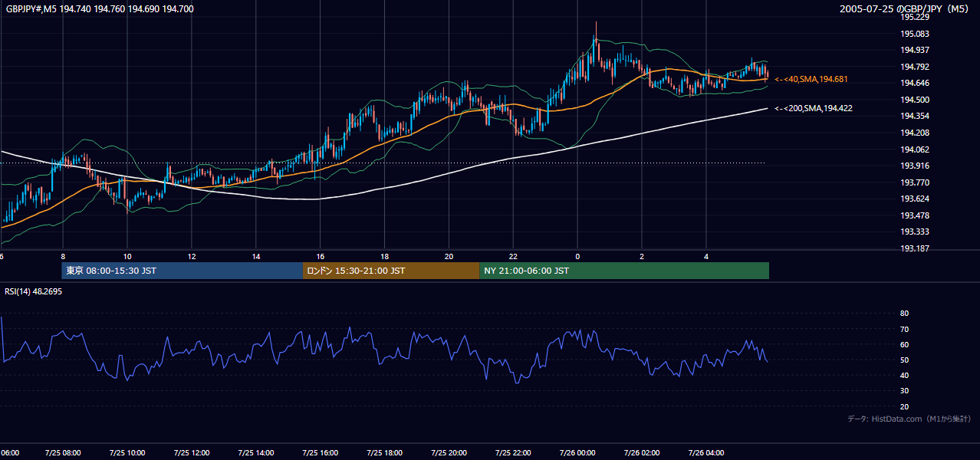Screen dimensions: 980x460
Task: Click hour tick 18 under the price chart
Action: (x=385, y=257)
